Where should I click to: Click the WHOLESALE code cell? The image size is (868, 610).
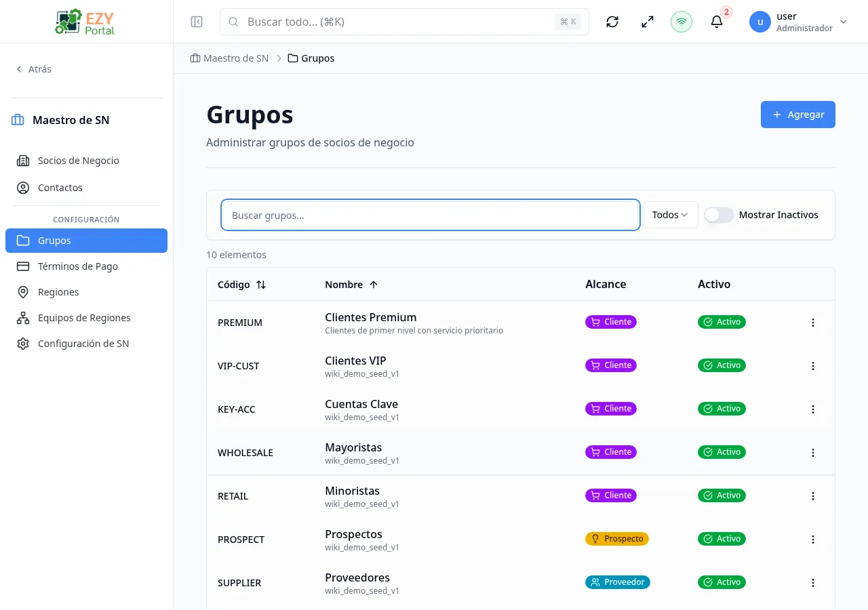[245, 453]
